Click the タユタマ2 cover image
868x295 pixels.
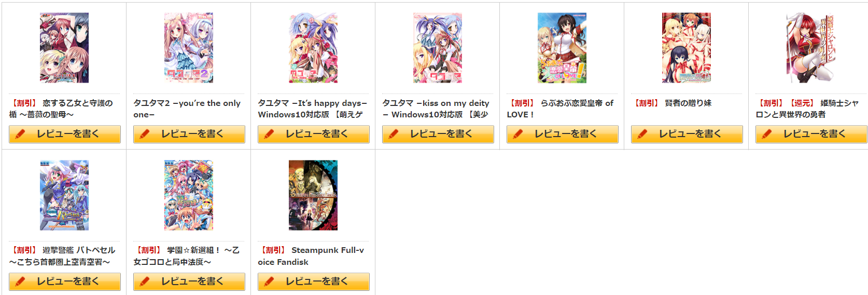tap(189, 48)
